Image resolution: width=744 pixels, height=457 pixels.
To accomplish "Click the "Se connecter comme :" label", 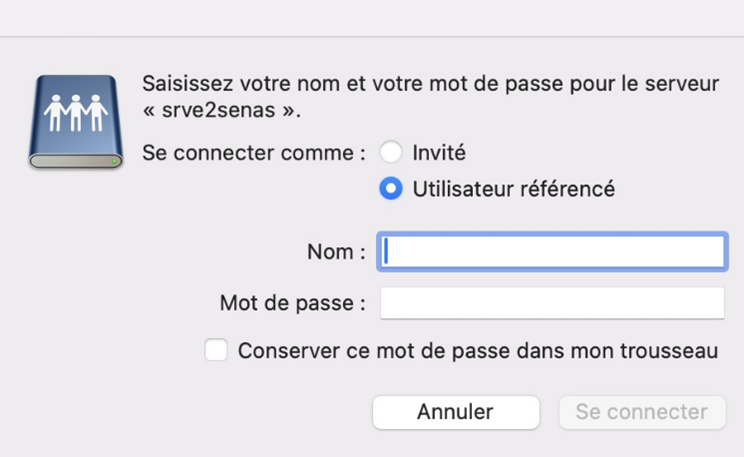I will pos(254,153).
